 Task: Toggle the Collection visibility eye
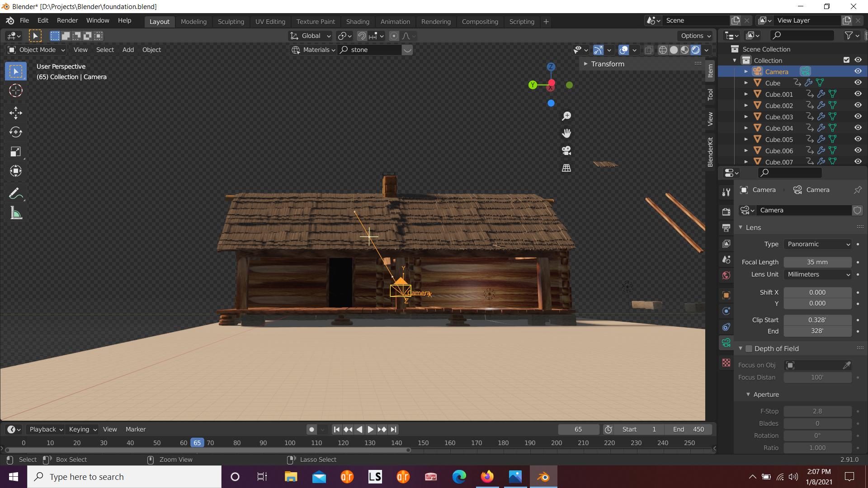(858, 60)
